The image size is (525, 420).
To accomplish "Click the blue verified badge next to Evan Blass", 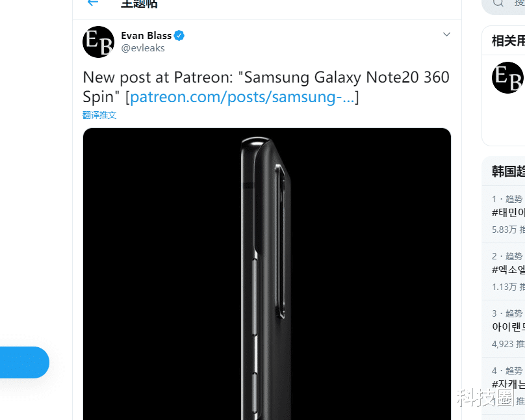I will click(x=179, y=35).
